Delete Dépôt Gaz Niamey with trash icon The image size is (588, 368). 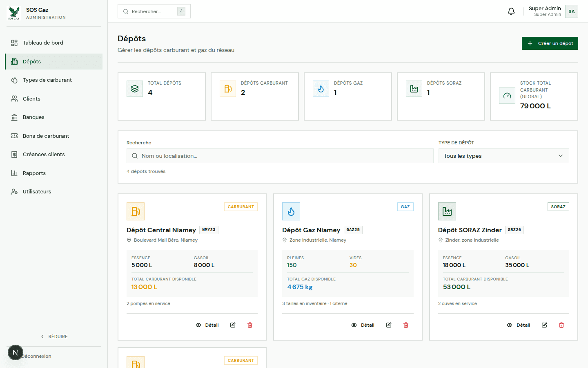tap(406, 325)
